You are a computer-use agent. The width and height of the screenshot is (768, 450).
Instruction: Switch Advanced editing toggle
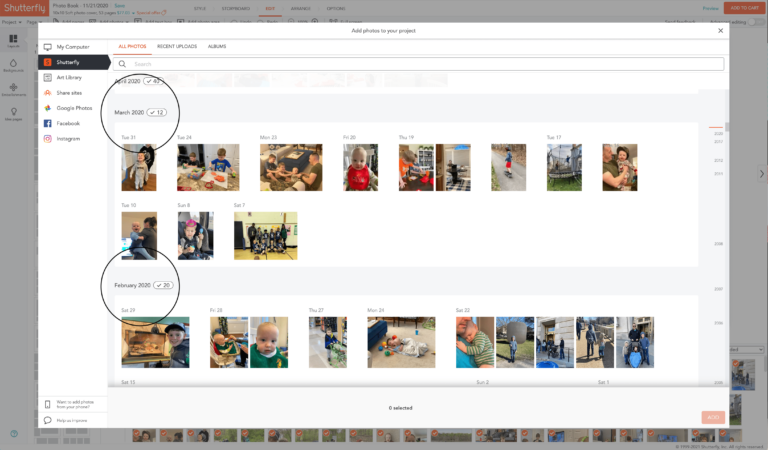(x=754, y=20)
